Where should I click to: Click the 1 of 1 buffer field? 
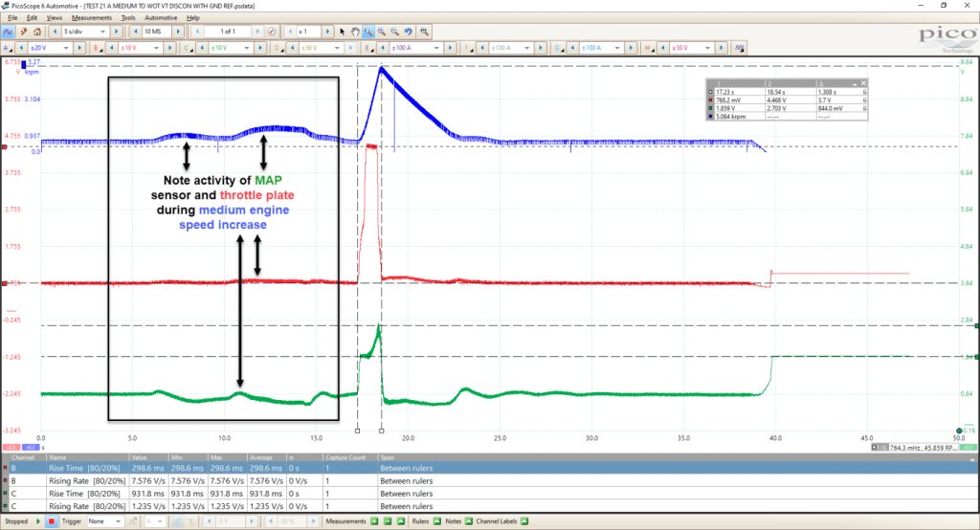(x=228, y=32)
